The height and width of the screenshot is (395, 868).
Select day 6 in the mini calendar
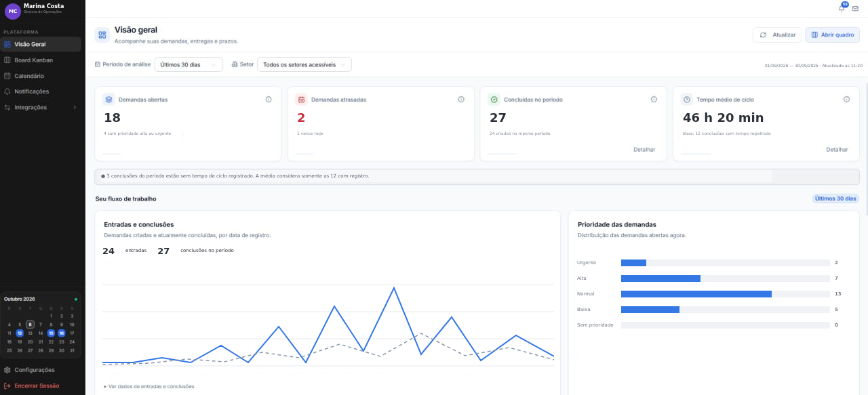click(30, 325)
